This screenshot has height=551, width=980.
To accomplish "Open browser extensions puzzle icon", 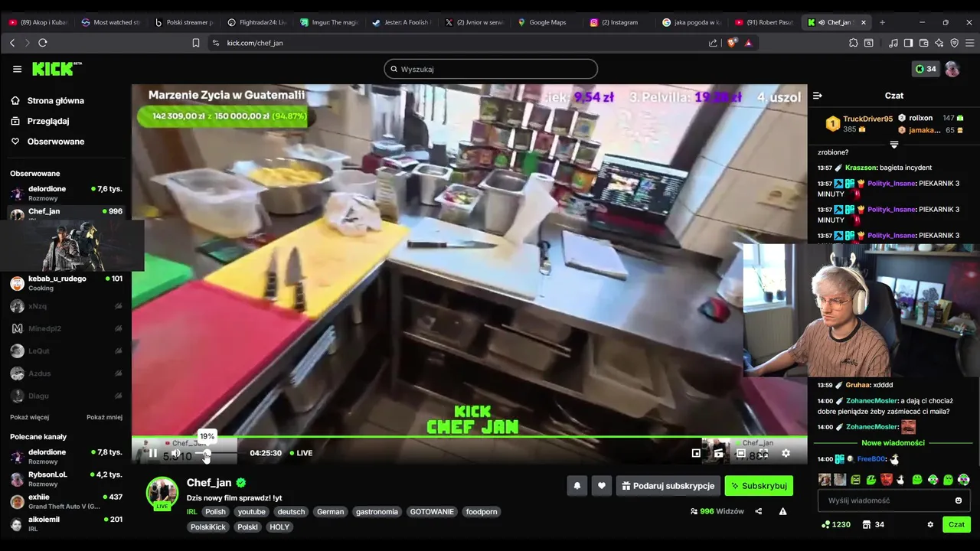I will [x=854, y=43].
